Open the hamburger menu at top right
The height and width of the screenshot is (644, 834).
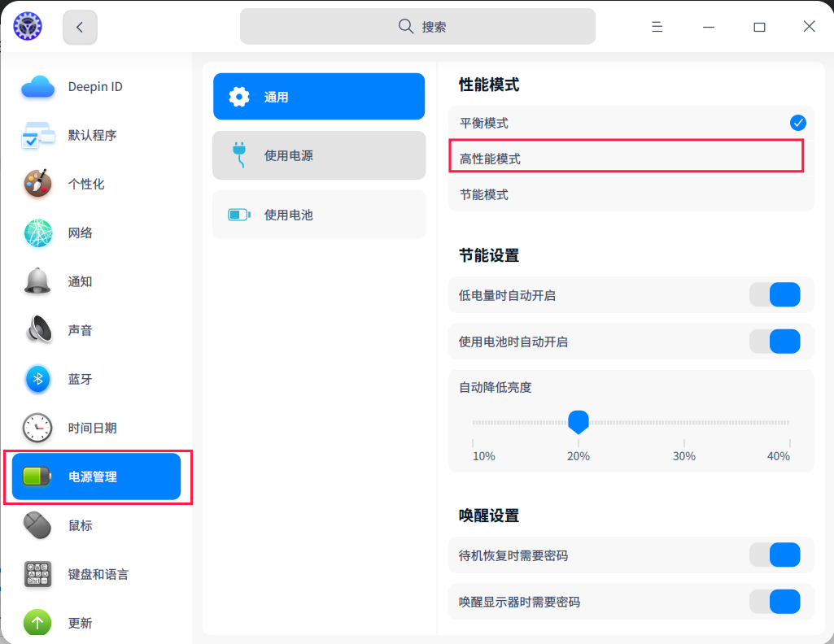[657, 26]
